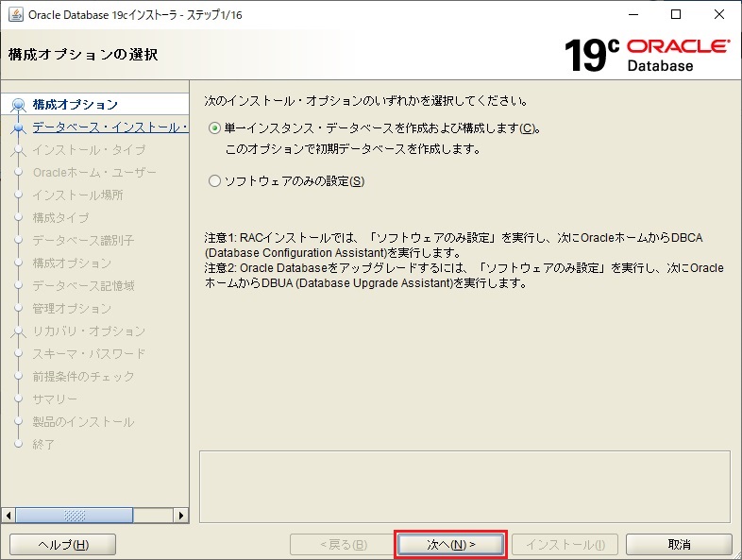Minimize the installer window
Screen dimensions: 742x560
pos(633,15)
